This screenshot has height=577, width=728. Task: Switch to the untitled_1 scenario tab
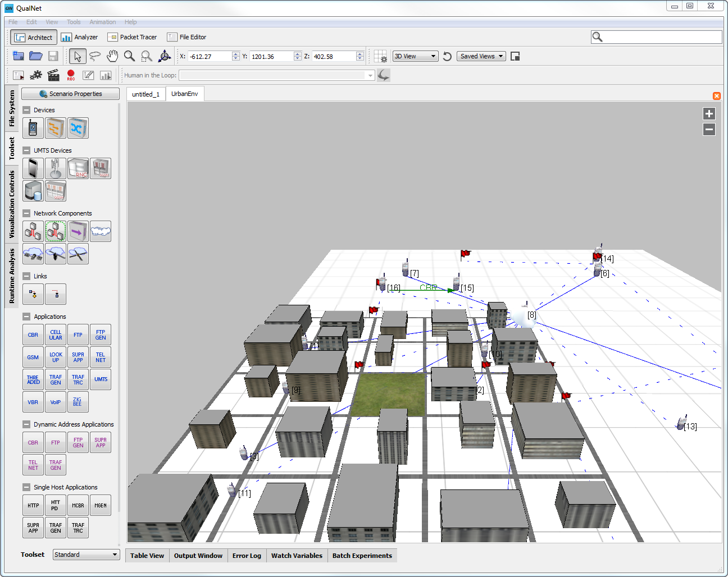pos(145,94)
